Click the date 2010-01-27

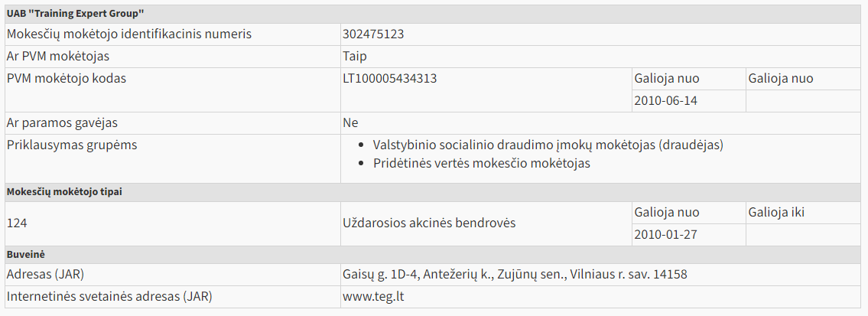pos(665,235)
